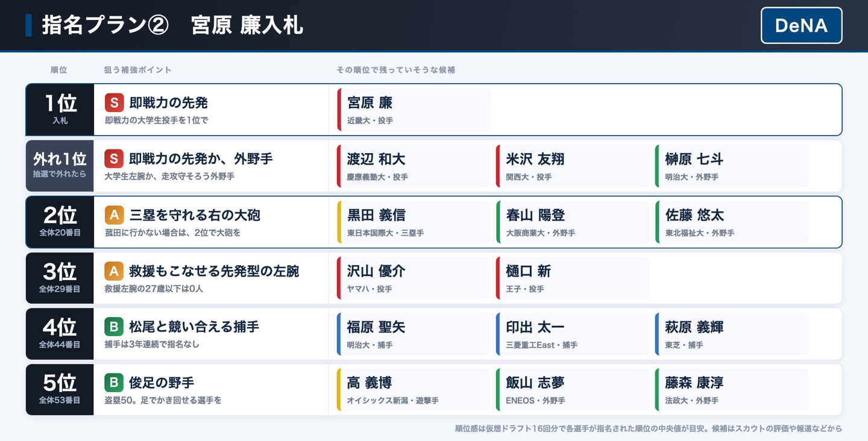Select the 米沢 友翔 candidate card
Image resolution: width=868 pixels, height=441 pixels.
click(573, 166)
